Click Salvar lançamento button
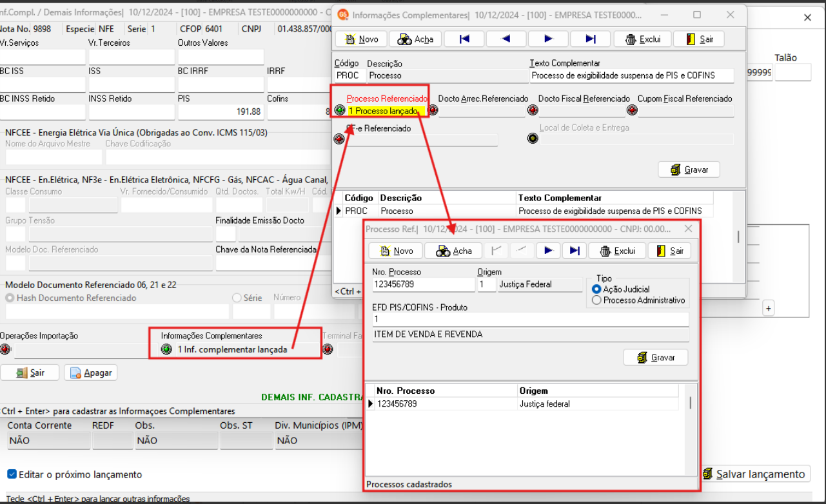 (x=754, y=474)
